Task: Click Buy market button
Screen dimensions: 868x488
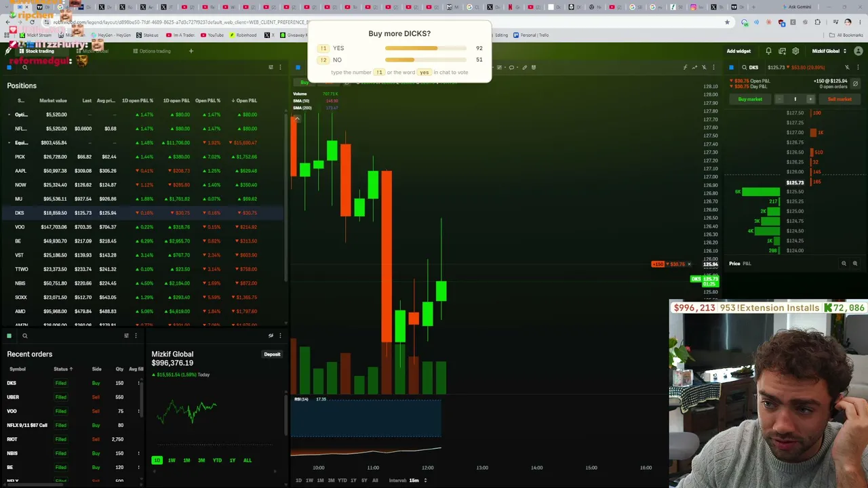Action: 750,99
